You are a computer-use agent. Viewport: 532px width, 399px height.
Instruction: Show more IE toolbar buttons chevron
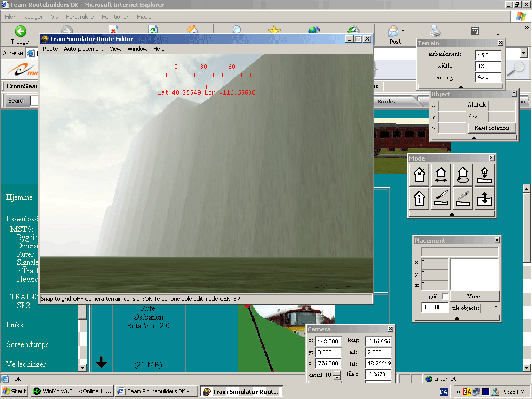(527, 27)
